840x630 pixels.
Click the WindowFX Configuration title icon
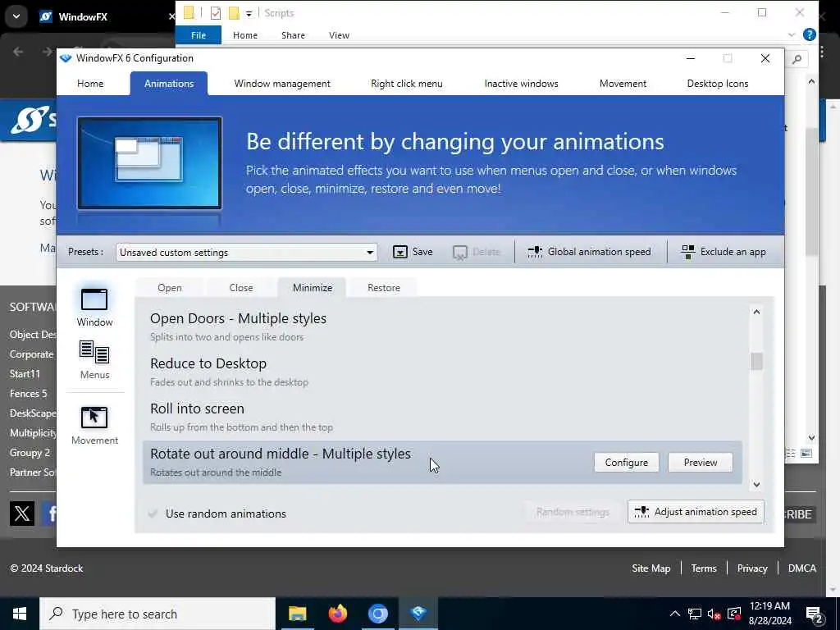pos(66,58)
